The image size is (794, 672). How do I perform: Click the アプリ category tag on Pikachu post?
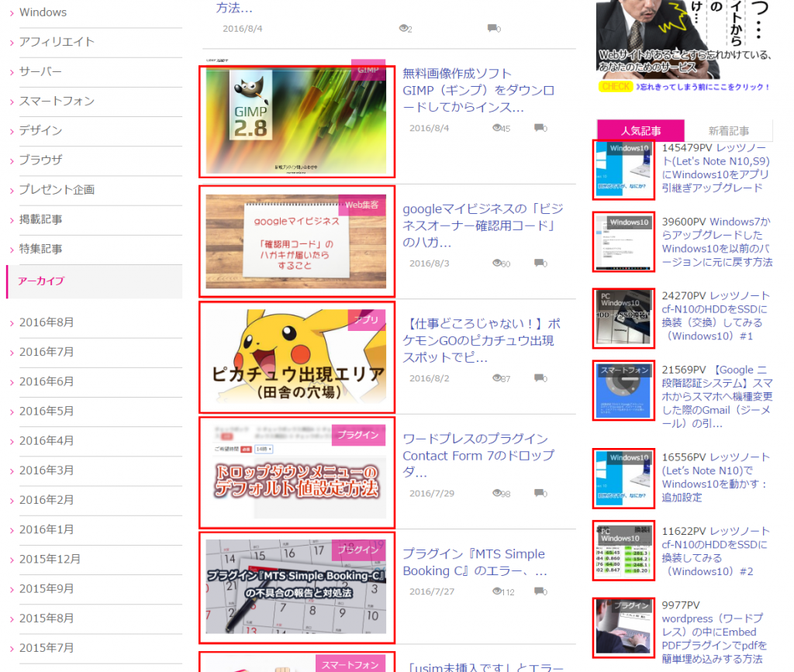click(x=366, y=320)
